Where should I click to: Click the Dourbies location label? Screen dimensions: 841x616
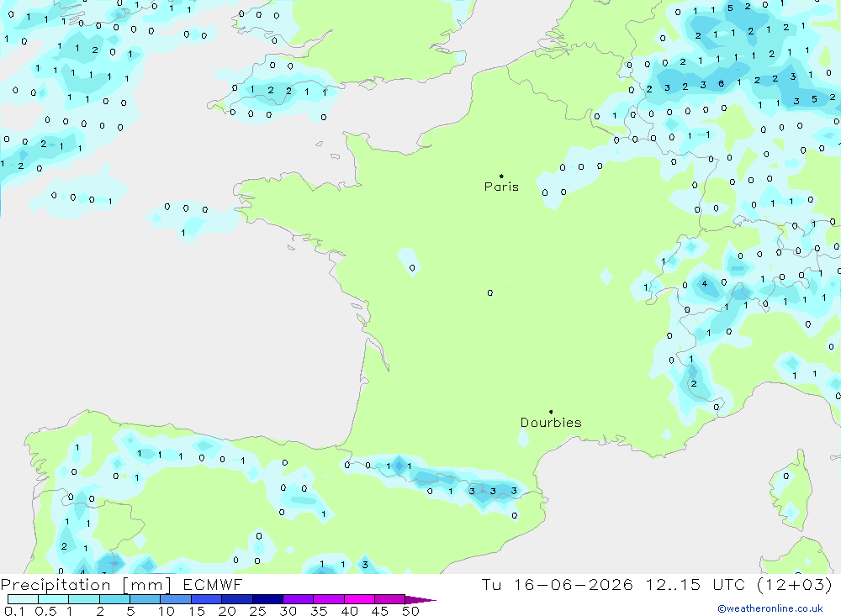(551, 423)
